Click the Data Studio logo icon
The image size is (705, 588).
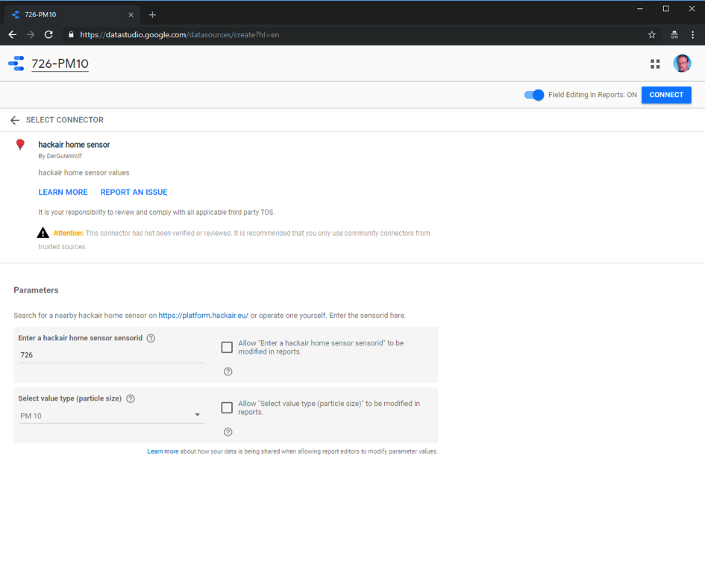point(16,63)
